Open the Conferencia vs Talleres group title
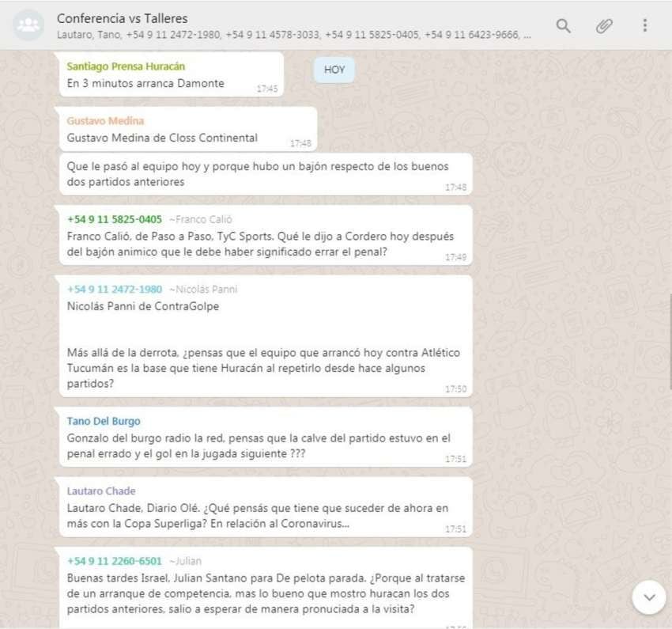The height and width of the screenshot is (629, 672). [x=123, y=17]
